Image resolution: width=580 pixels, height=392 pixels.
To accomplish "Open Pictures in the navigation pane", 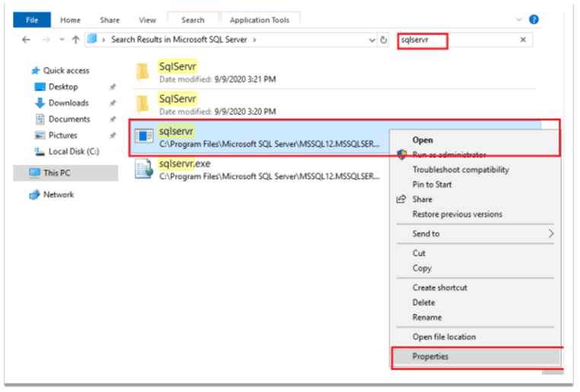I will (x=63, y=135).
